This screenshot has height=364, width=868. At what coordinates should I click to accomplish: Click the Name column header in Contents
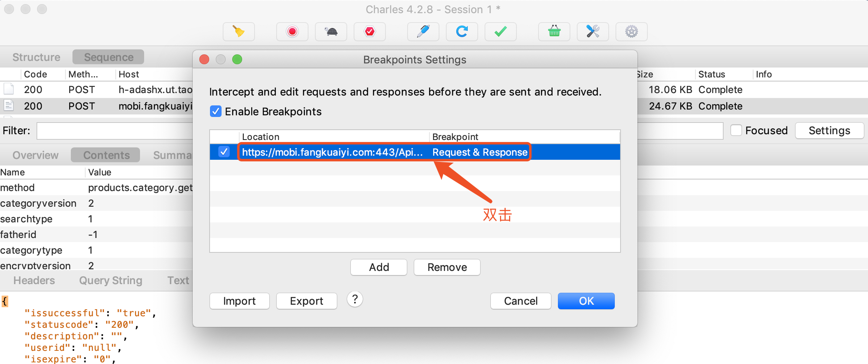point(42,172)
